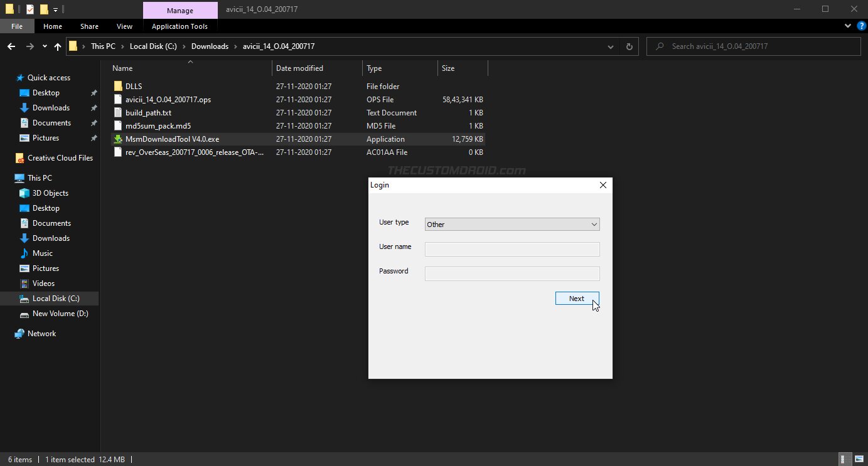The height and width of the screenshot is (466, 868).
Task: Refresh the current folder view
Action: [629, 46]
